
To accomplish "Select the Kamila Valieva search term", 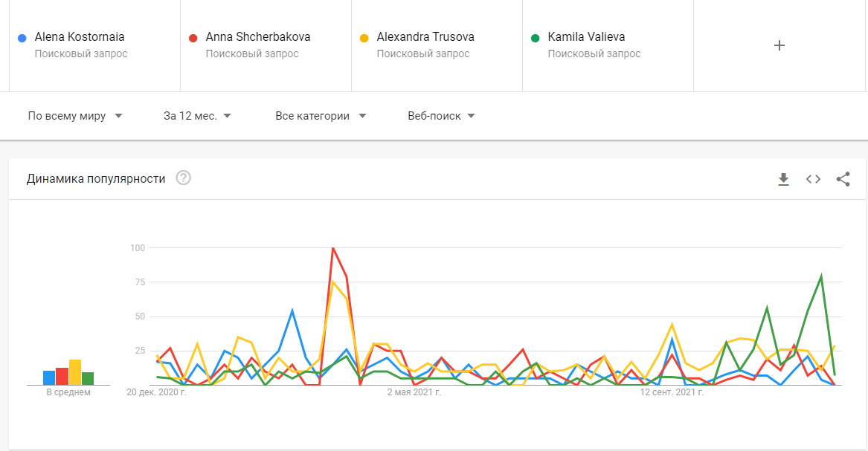I will [586, 37].
